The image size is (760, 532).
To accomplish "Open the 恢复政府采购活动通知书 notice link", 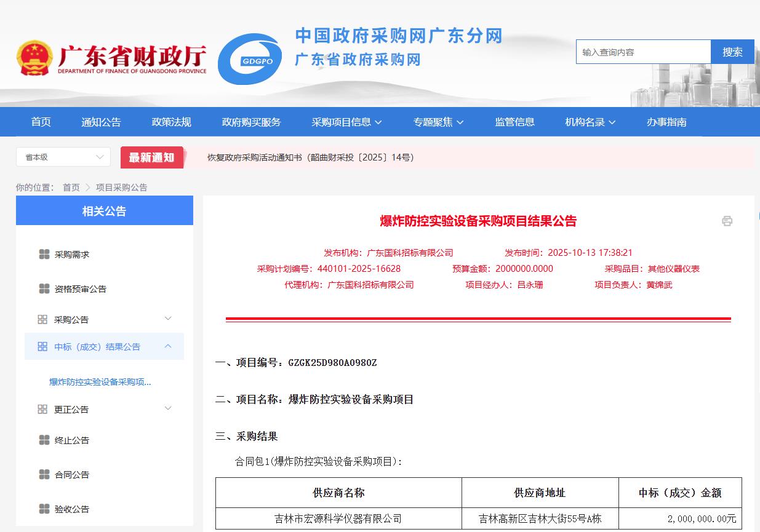I will pyautogui.click(x=311, y=157).
